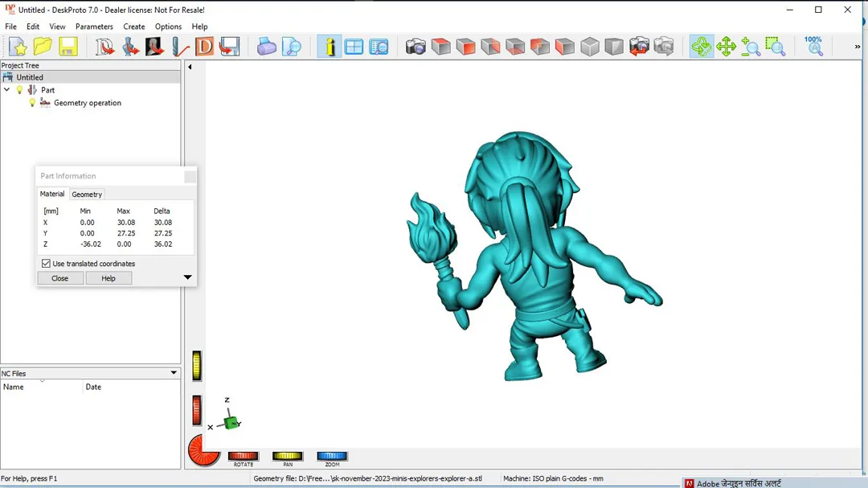868x488 pixels.
Task: Switch to the Geometry tab
Action: (x=87, y=195)
